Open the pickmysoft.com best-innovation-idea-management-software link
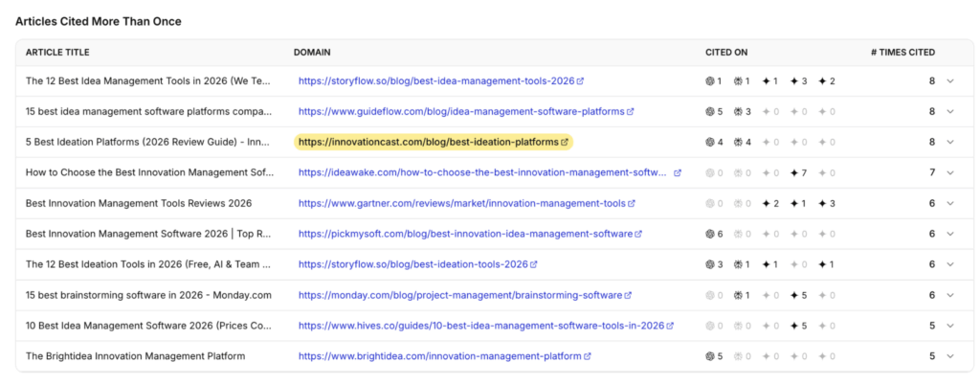The height and width of the screenshot is (385, 980). tap(466, 235)
